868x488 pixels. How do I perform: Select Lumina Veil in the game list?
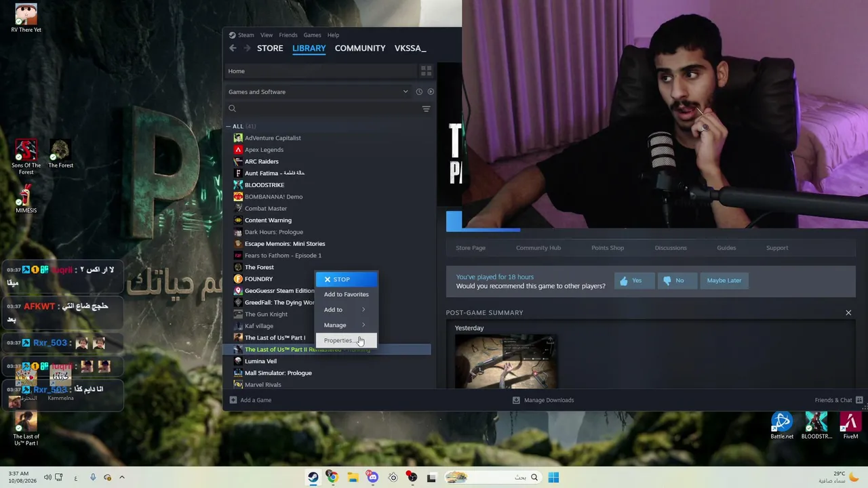[x=260, y=361]
